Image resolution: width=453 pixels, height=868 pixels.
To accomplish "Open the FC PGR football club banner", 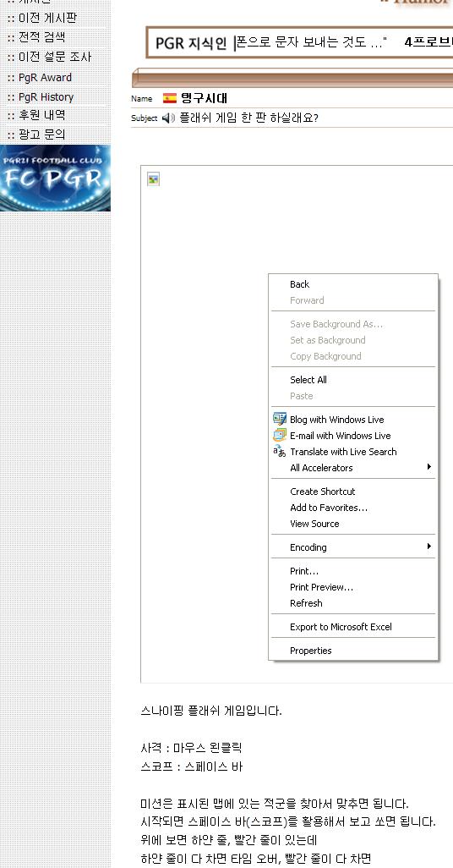I will coord(55,179).
